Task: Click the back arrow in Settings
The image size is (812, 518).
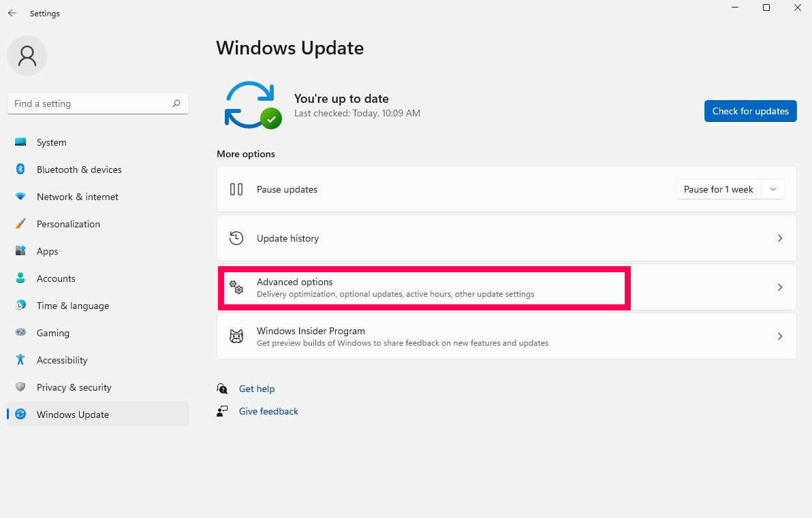Action: pos(12,13)
